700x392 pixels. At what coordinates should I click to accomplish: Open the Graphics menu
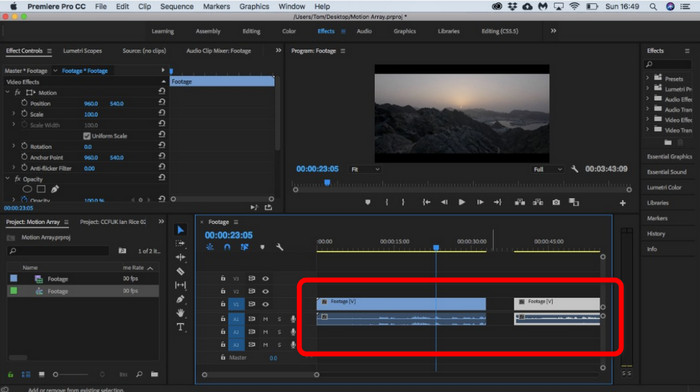[x=254, y=6]
